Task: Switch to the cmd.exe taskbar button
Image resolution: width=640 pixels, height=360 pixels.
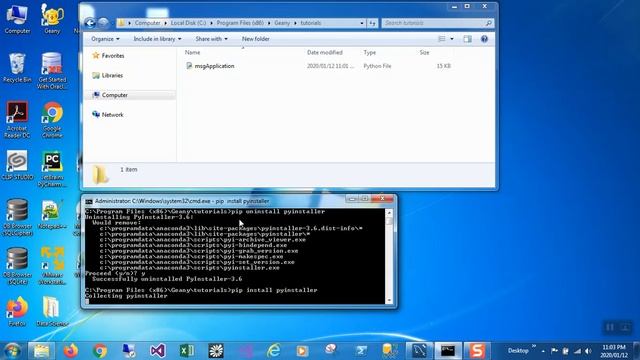Action: [448, 351]
